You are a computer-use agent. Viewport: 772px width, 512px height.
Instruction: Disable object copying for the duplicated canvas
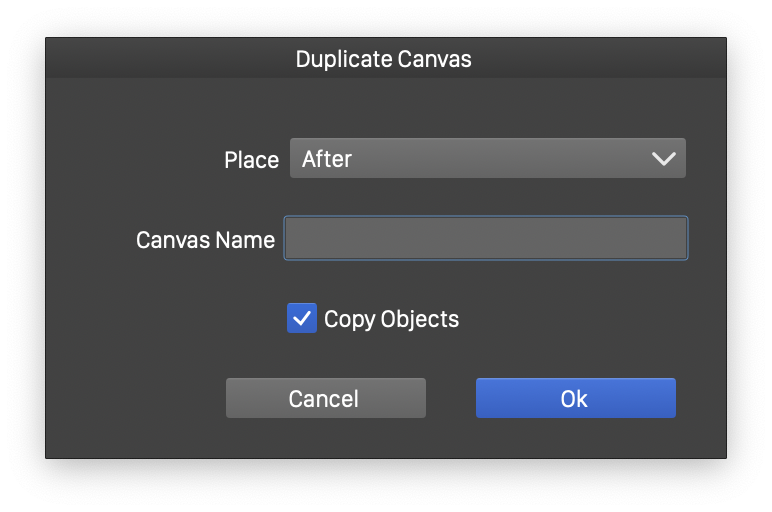tap(302, 319)
